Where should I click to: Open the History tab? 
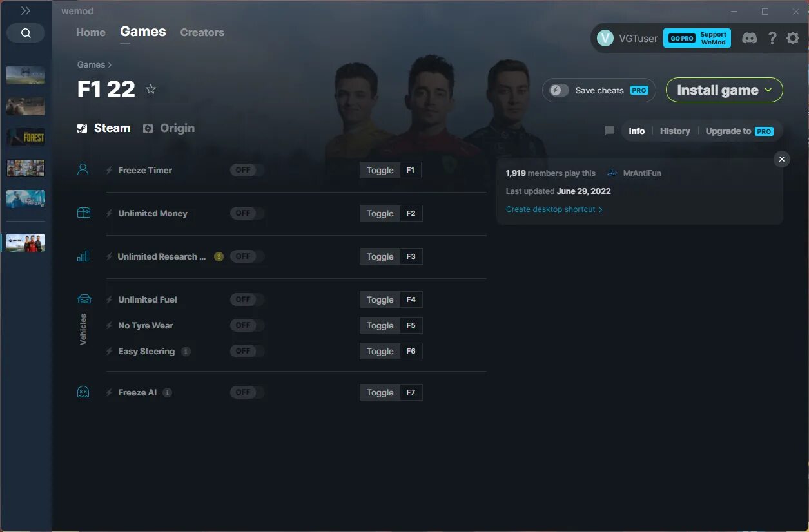(675, 131)
